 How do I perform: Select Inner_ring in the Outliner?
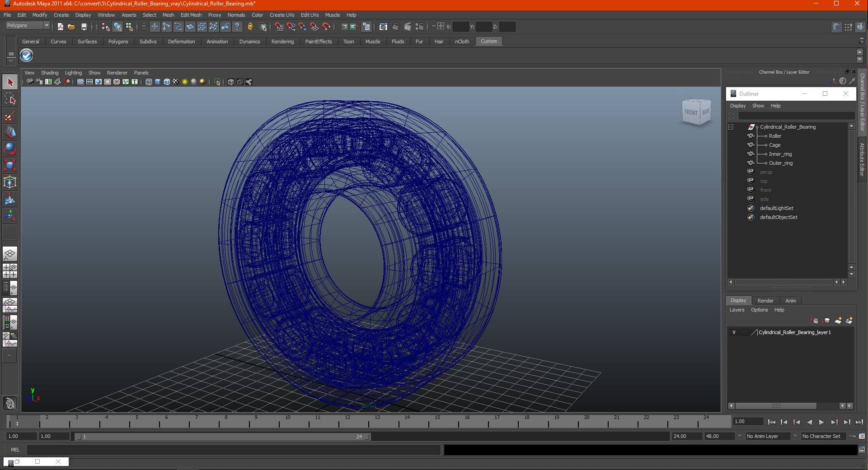pyautogui.click(x=780, y=154)
